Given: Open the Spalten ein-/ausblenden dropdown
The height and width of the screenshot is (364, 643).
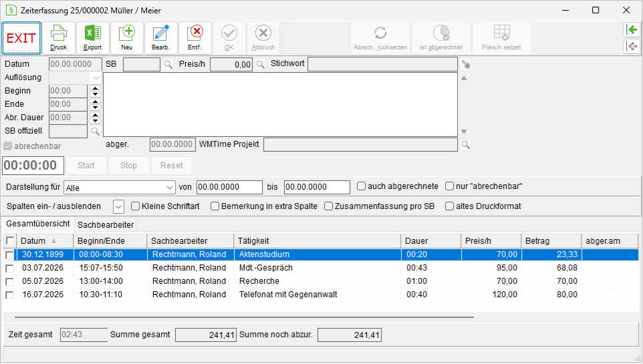Looking at the screenshot, I should click(118, 206).
